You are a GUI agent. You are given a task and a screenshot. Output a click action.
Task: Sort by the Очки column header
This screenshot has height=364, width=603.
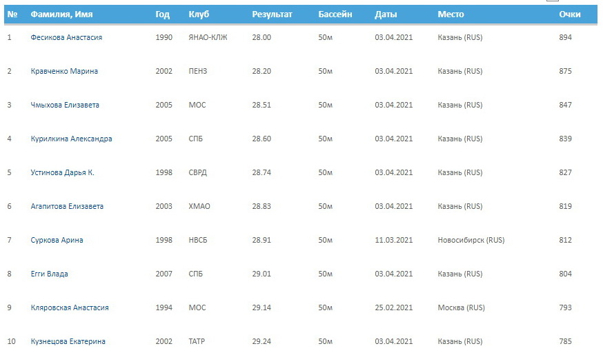tap(570, 14)
